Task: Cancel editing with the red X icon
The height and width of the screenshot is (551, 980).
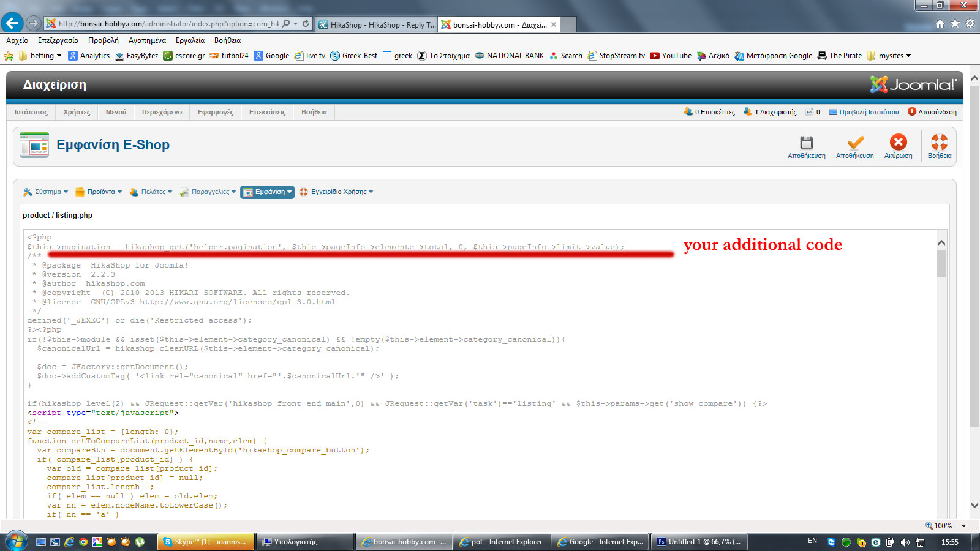Action: tap(898, 142)
